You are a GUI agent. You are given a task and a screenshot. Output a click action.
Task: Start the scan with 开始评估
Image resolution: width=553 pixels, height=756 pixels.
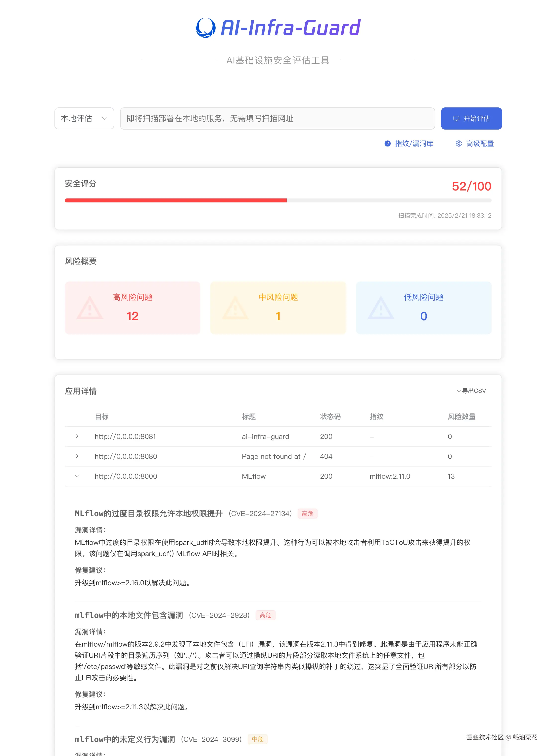[471, 119]
